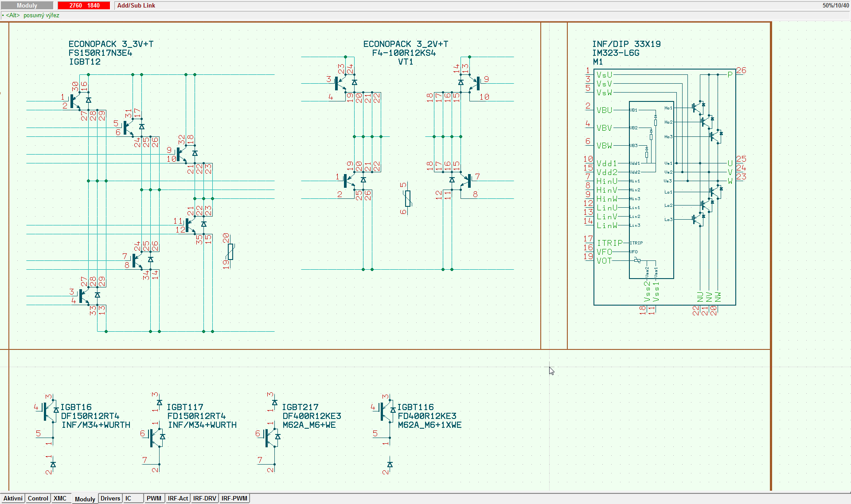Click the IGBT16 transistor symbol

[x=50, y=411]
